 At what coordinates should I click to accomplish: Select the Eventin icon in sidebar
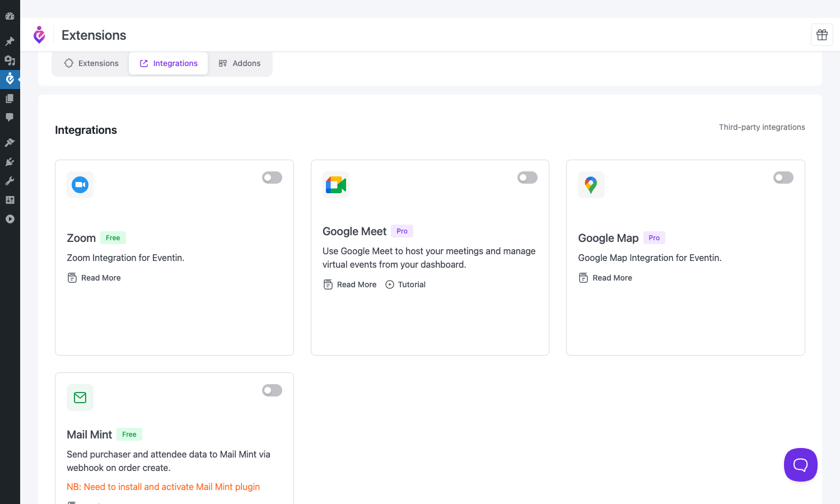point(10,80)
